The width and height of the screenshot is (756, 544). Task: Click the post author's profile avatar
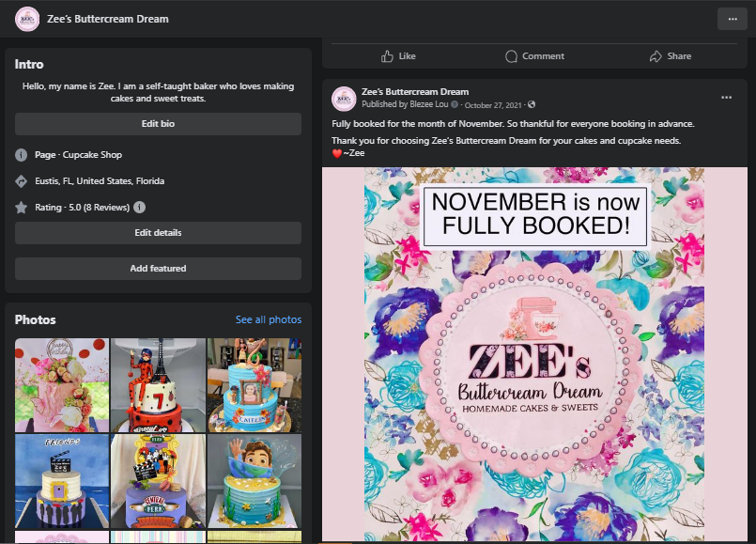[344, 99]
